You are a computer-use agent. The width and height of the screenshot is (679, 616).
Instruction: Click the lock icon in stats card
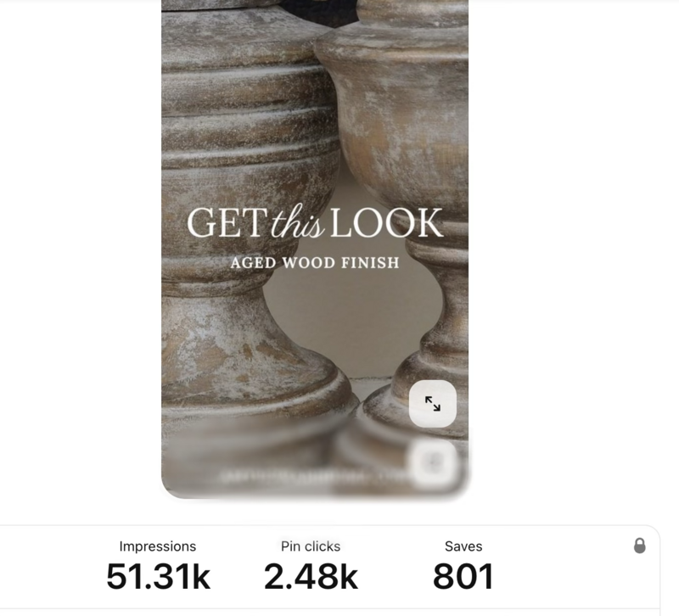click(640, 546)
